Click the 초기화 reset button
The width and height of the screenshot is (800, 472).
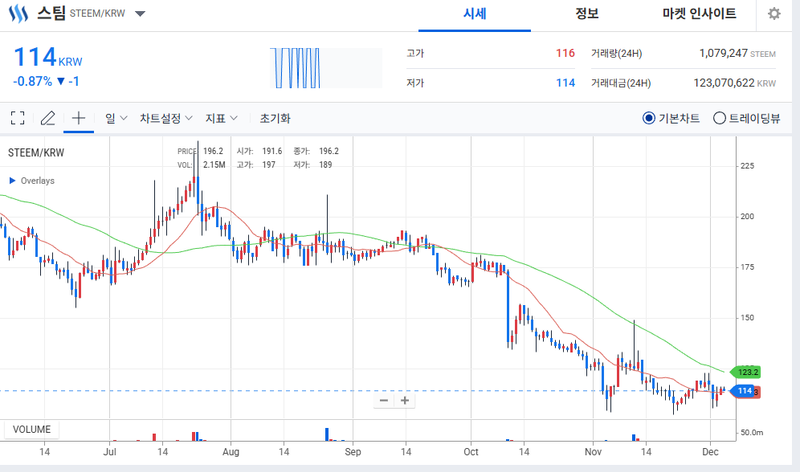click(274, 118)
